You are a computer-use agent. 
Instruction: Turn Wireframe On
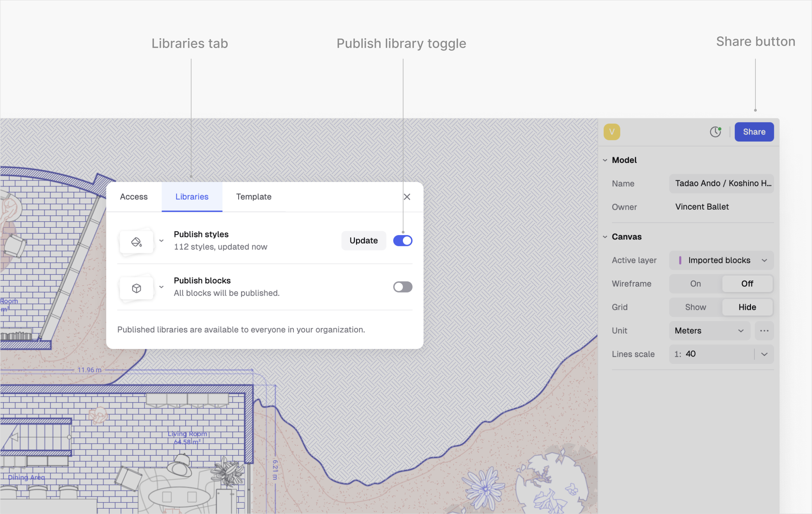[x=695, y=283]
